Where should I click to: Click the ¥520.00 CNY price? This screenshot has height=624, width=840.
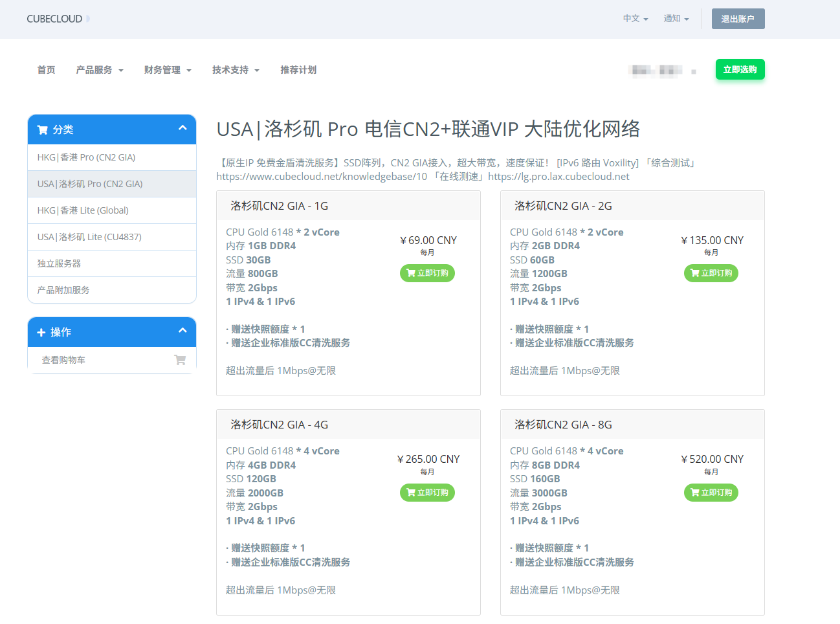pyautogui.click(x=712, y=459)
